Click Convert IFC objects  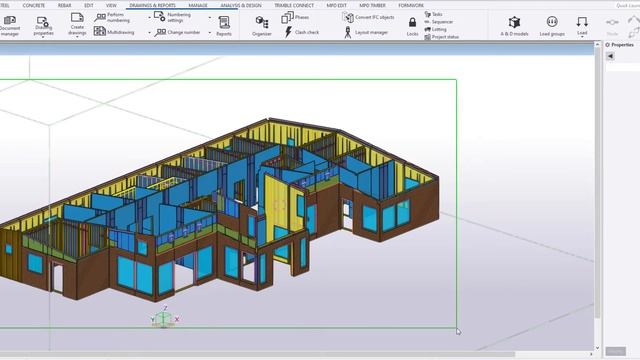point(368,17)
